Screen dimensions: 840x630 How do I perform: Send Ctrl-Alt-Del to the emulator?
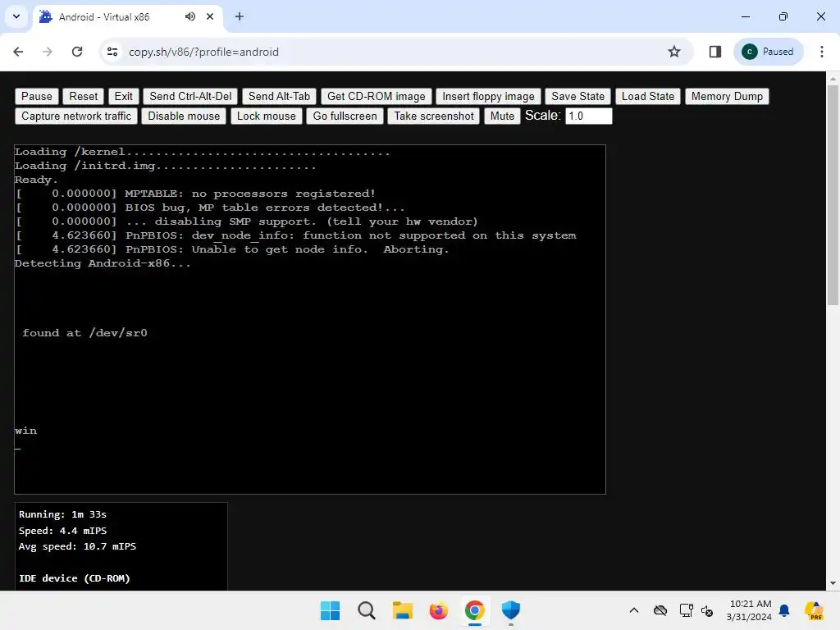190,97
